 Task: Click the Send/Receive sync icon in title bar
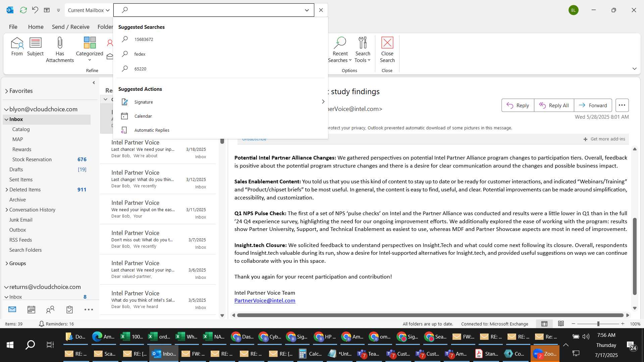(23, 10)
